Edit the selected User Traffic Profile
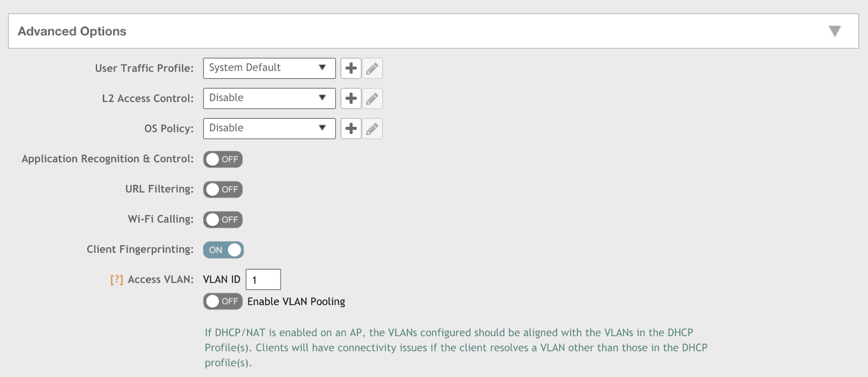Screen dimensions: 868x377 [372, 68]
